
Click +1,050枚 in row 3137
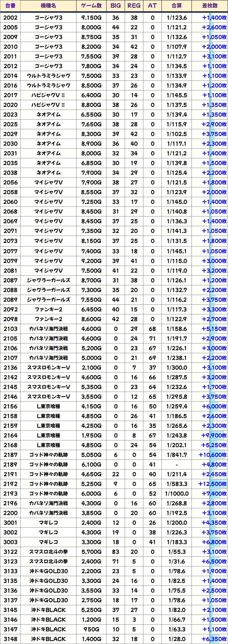point(214,600)
